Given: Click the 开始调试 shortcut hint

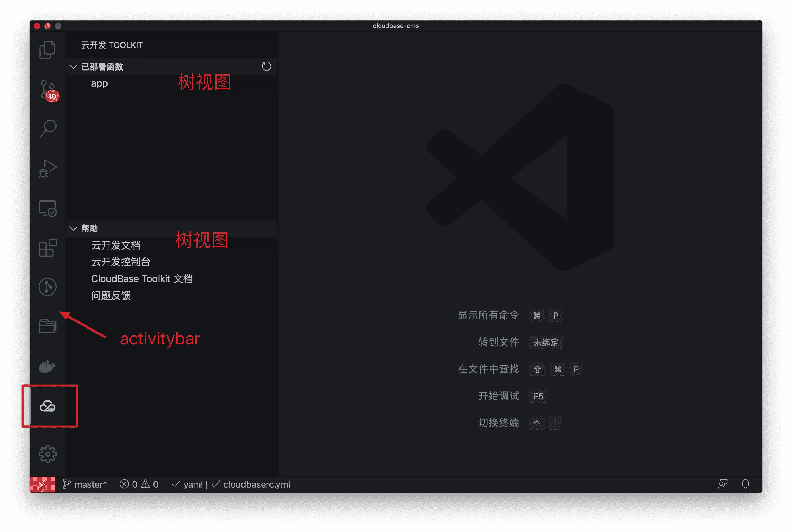Looking at the screenshot, I should click(x=499, y=396).
